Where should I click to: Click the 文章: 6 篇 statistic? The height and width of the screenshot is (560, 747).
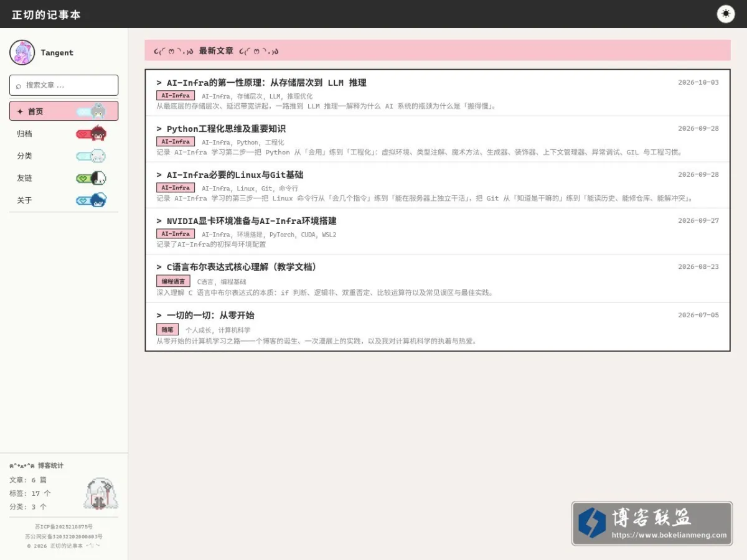pyautogui.click(x=28, y=480)
